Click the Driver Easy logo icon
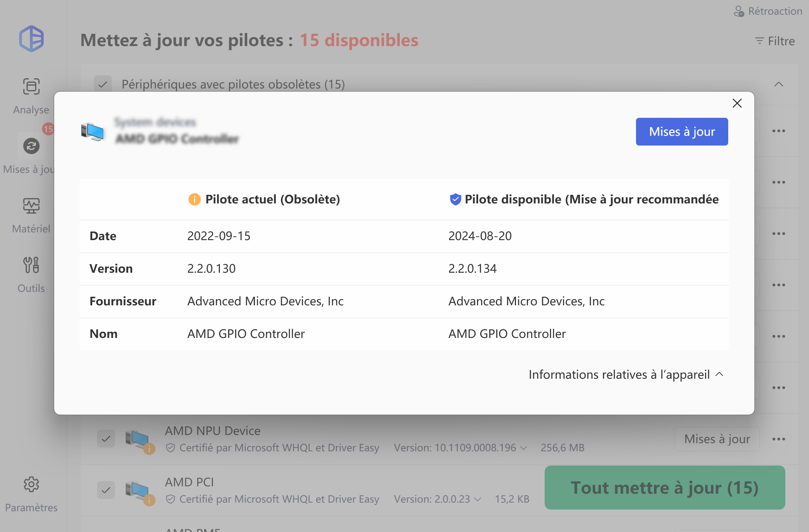 pos(31,39)
